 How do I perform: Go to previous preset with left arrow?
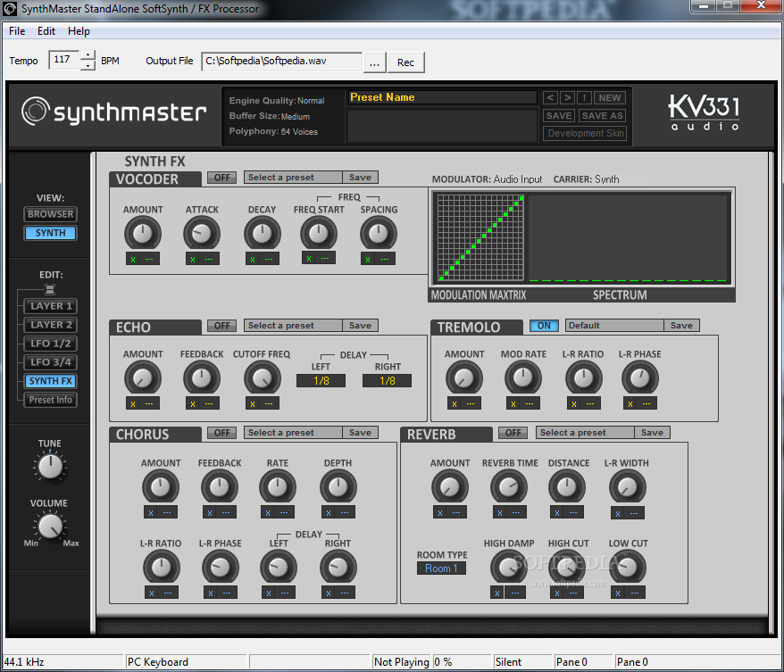[x=549, y=98]
